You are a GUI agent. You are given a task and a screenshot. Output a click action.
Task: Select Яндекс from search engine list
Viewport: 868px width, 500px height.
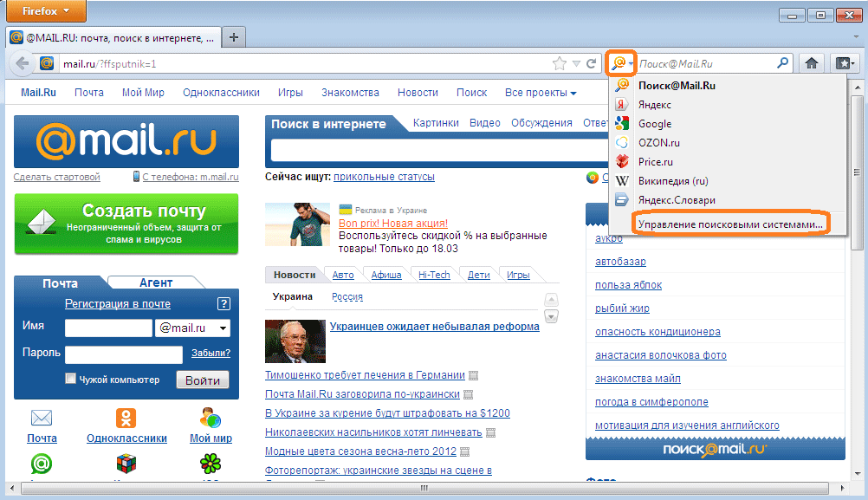tap(728, 105)
